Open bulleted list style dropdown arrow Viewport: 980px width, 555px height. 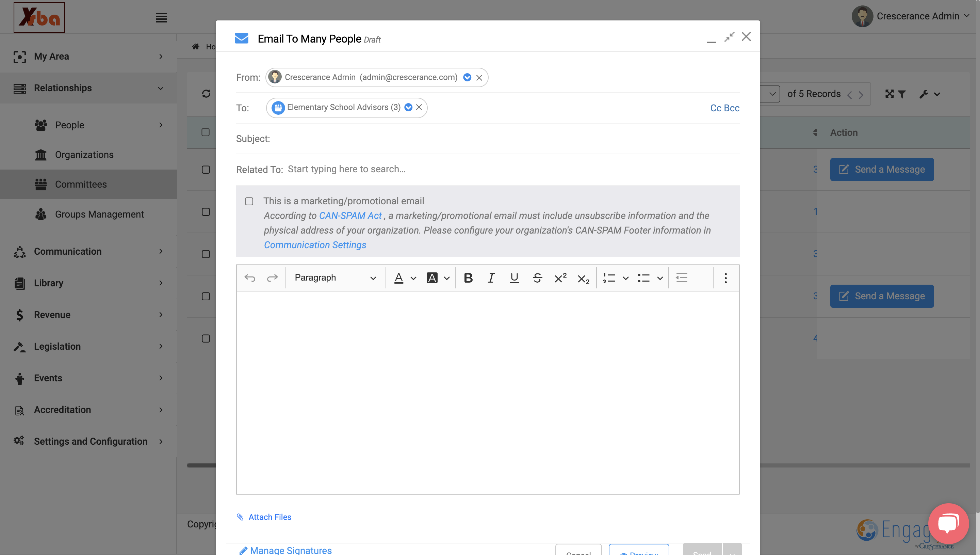[x=660, y=278]
